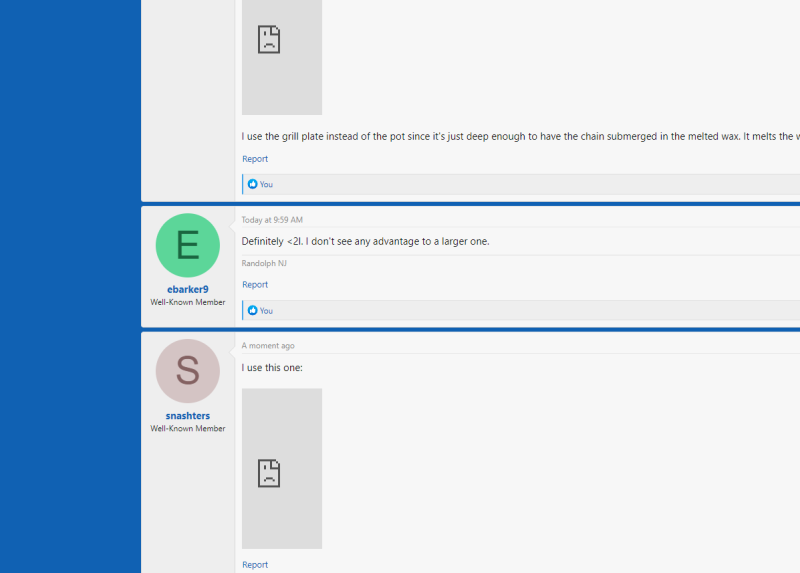Open snashters' S avatar
Screen dimensions: 800x573
(x=188, y=371)
